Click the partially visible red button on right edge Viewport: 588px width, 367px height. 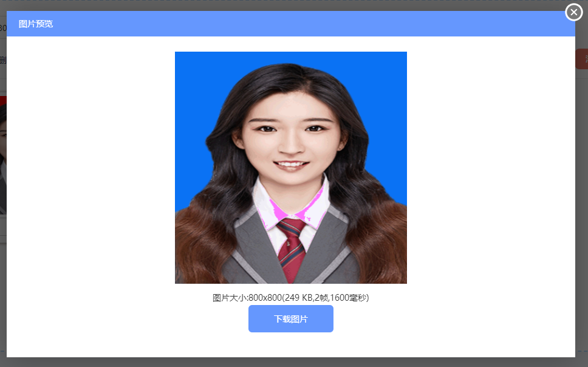pos(583,59)
